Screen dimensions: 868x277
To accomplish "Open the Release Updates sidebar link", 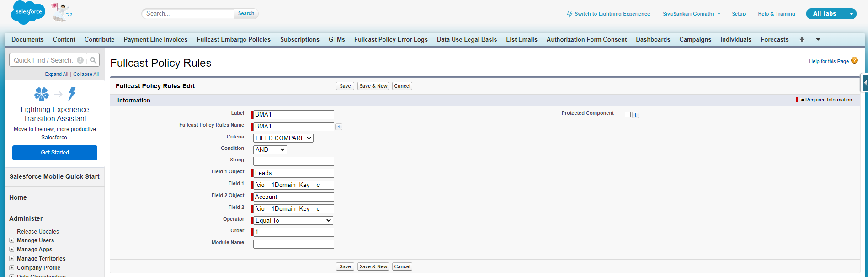I will 38,232.
